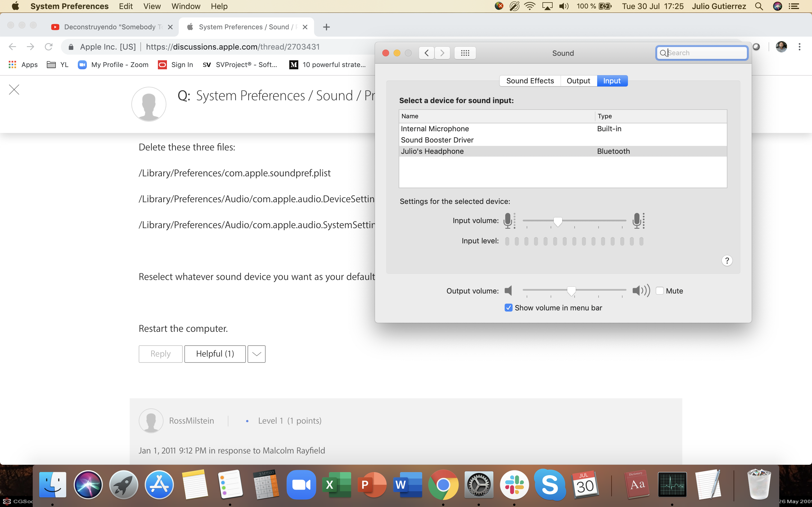Open the Window menu in menu bar
Image resolution: width=812 pixels, height=507 pixels.
coord(186,6)
